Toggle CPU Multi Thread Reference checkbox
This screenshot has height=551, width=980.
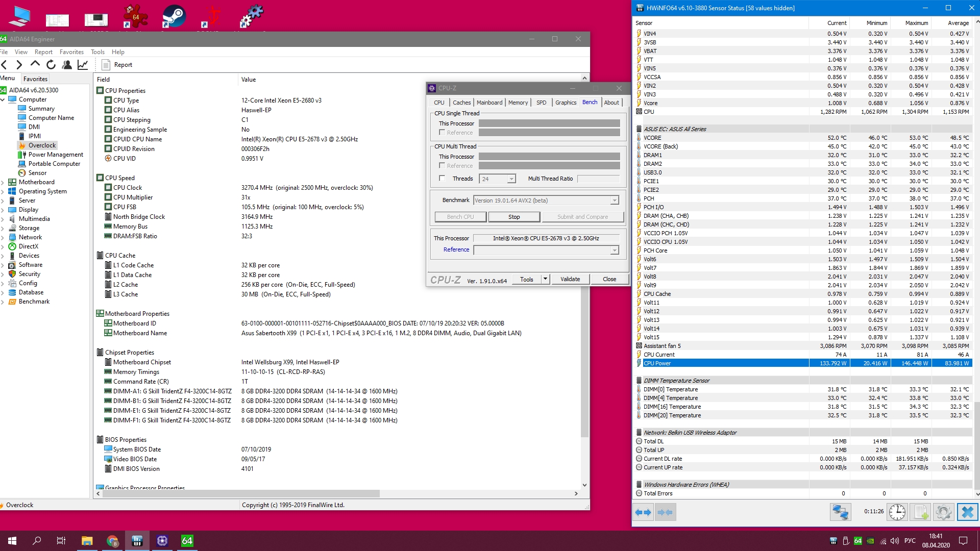442,166
